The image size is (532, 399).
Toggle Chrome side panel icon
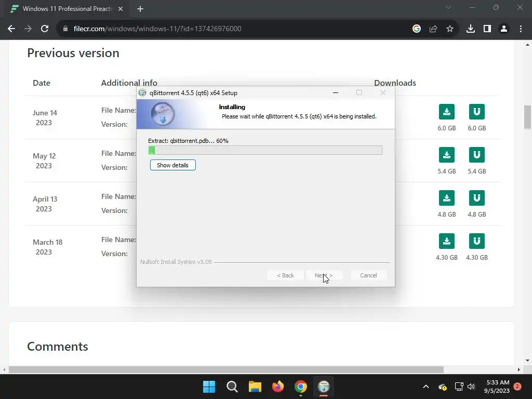pyautogui.click(x=487, y=29)
